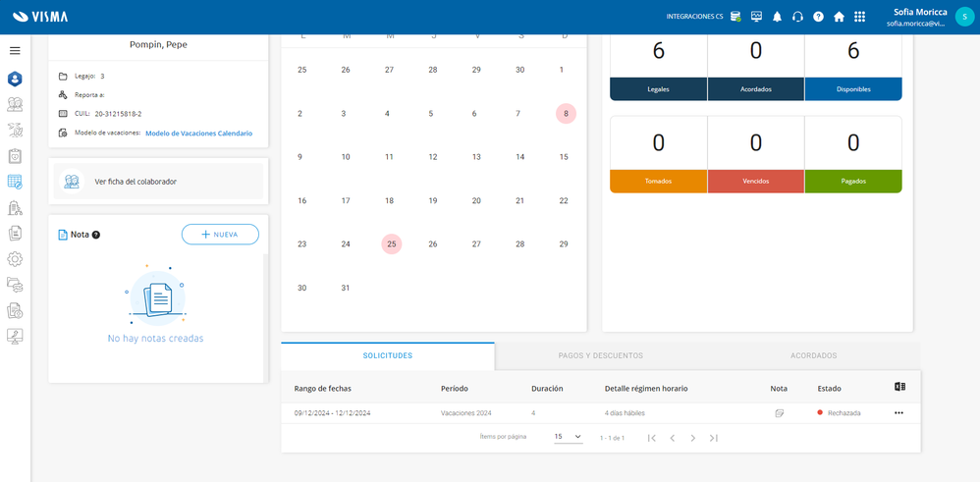The height and width of the screenshot is (482, 980).
Task: Click the Período column header
Action: tap(455, 388)
